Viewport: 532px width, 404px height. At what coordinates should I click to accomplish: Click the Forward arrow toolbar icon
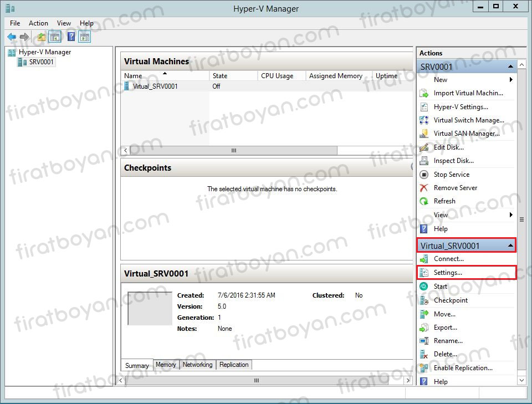click(x=24, y=37)
